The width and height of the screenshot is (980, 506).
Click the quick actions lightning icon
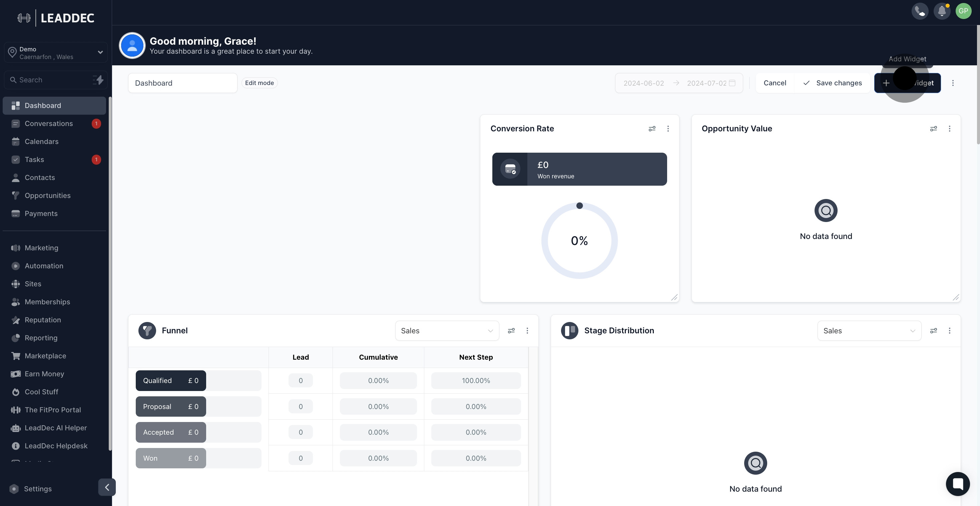tap(98, 80)
